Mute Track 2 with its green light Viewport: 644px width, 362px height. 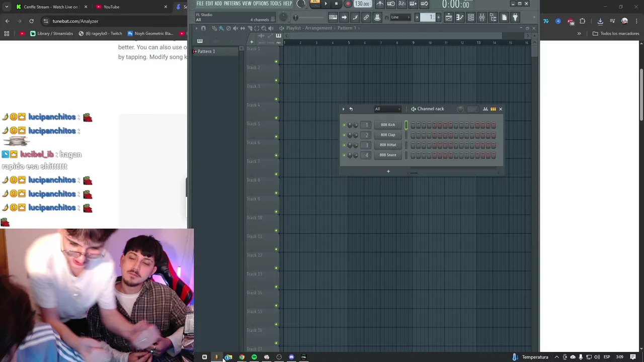coord(276,80)
